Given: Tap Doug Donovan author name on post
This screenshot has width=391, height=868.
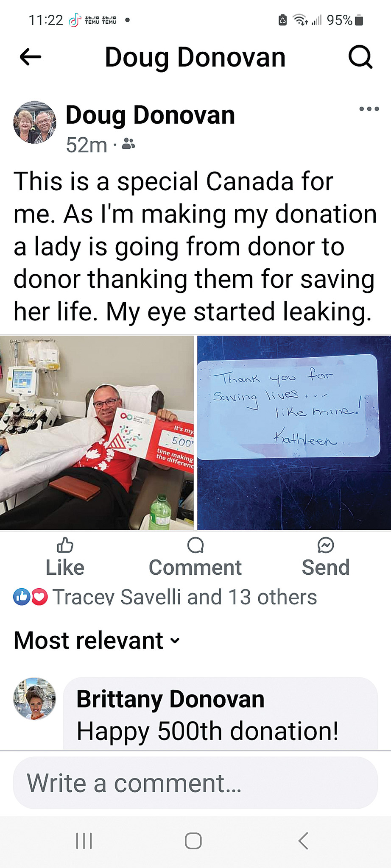Looking at the screenshot, I should coord(150,115).
